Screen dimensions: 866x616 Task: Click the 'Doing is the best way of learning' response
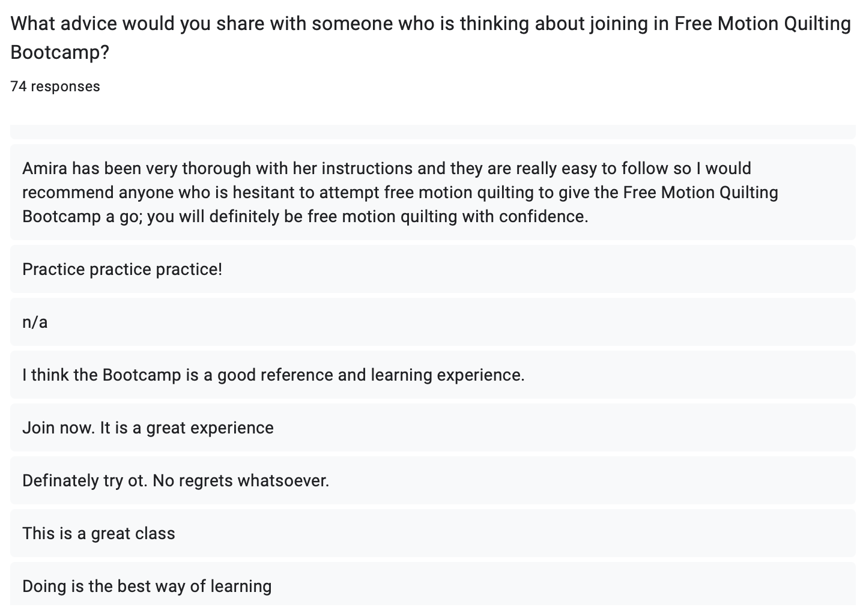click(433, 584)
